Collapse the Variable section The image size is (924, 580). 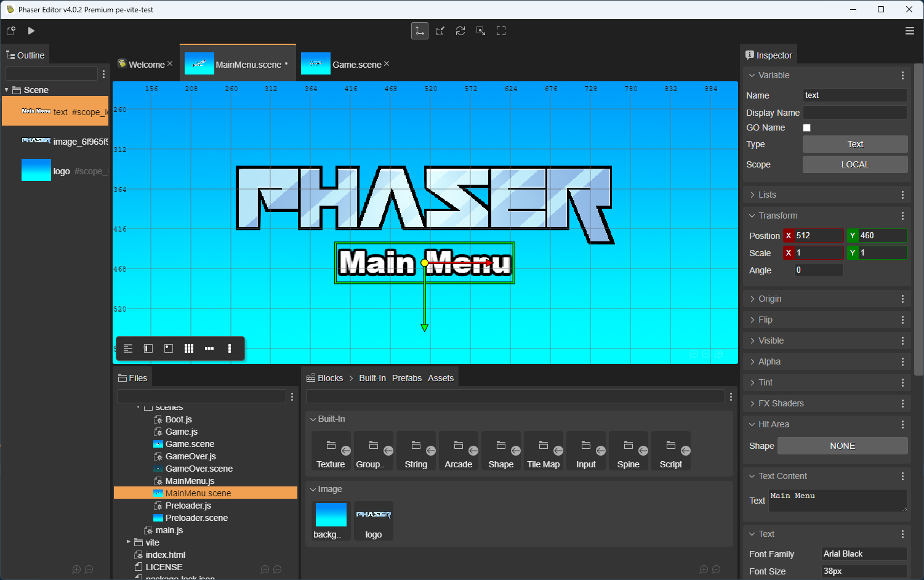752,75
